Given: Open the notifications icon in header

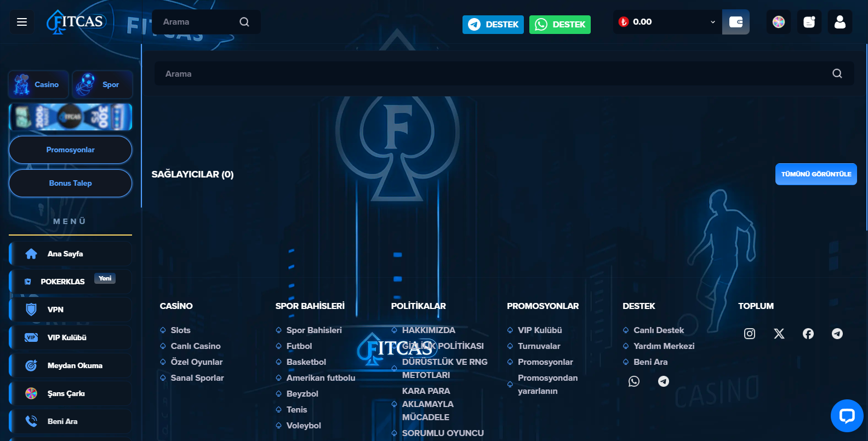Looking at the screenshot, I should click(809, 22).
